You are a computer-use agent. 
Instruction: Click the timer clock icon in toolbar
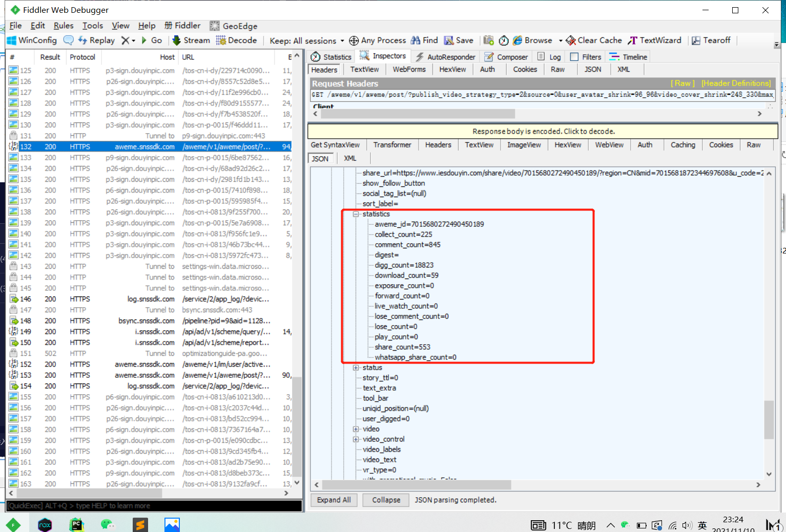[x=504, y=40]
